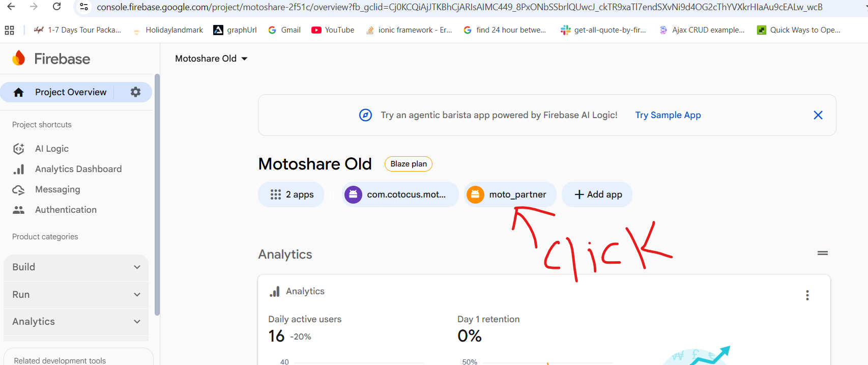The image size is (868, 365).
Task: Open the ionic framework bookmark
Action: click(x=409, y=30)
